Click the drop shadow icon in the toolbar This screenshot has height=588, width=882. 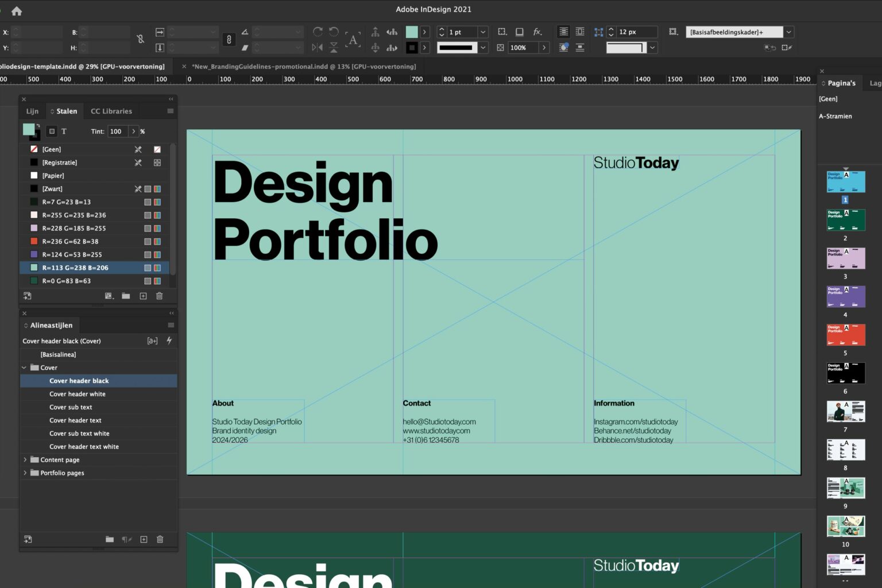520,32
